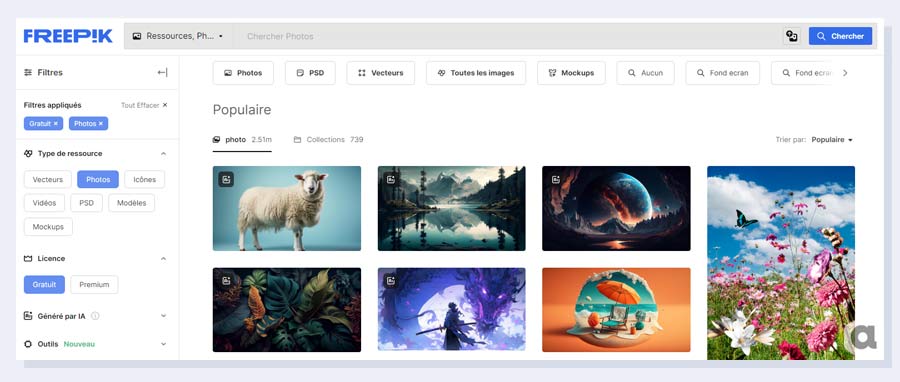Toggle the Gratuit licence filter
Image resolution: width=900 pixels, height=382 pixels.
coord(44,284)
